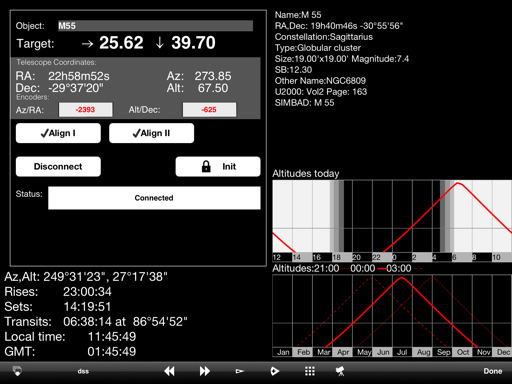The image size is (512, 384).
Task: Disconnect from the telescope
Action: coord(58,166)
